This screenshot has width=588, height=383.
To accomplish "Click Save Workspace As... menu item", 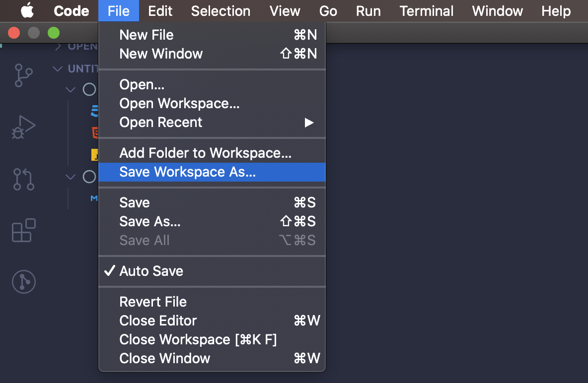I will (212, 172).
